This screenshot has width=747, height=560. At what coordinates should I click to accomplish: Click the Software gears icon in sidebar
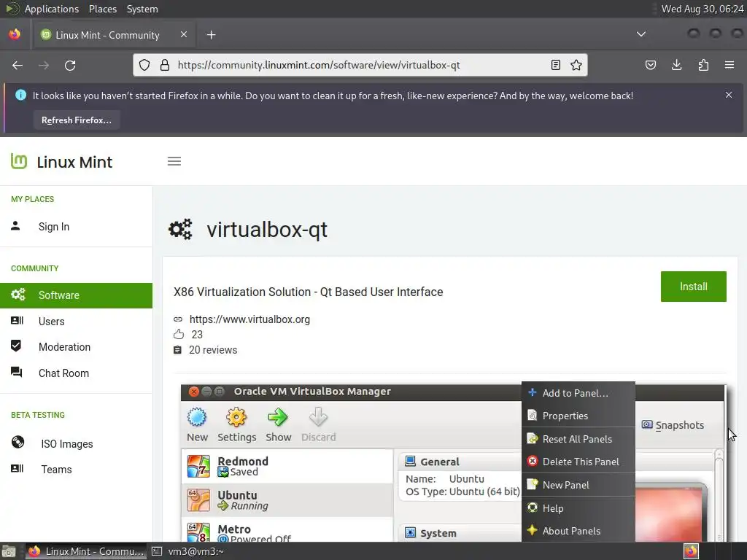18,295
